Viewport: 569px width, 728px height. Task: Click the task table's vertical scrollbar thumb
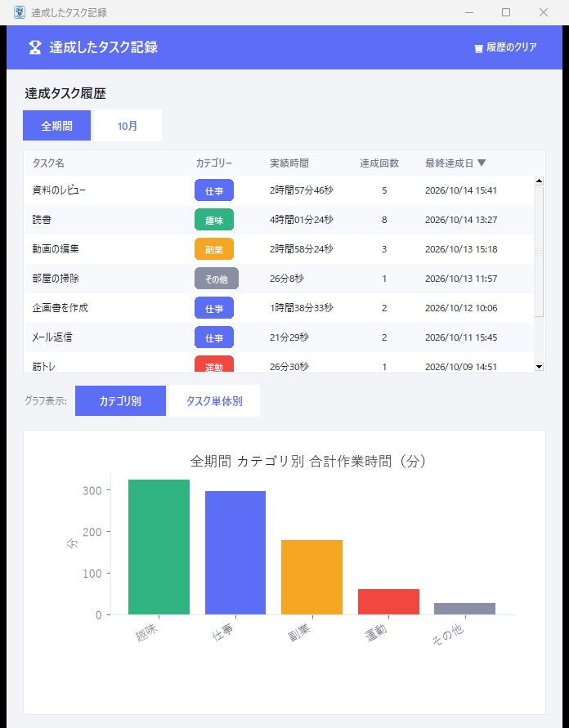coord(539,252)
